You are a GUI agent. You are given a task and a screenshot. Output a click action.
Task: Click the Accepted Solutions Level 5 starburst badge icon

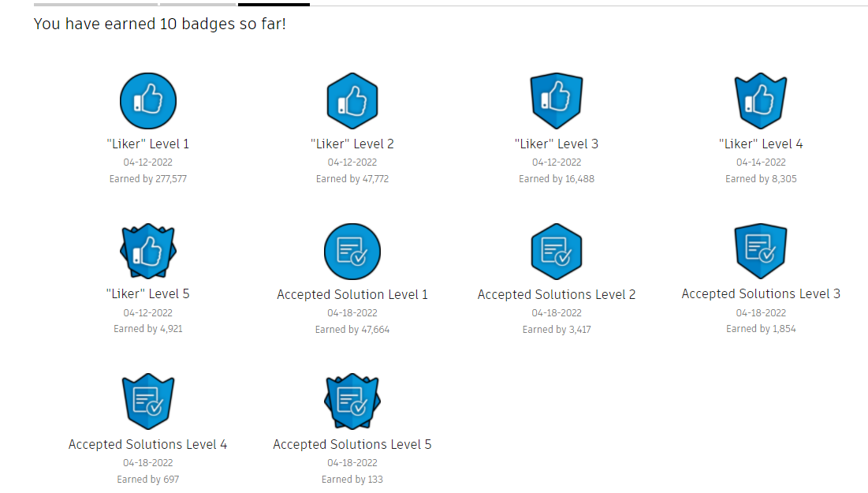point(352,401)
